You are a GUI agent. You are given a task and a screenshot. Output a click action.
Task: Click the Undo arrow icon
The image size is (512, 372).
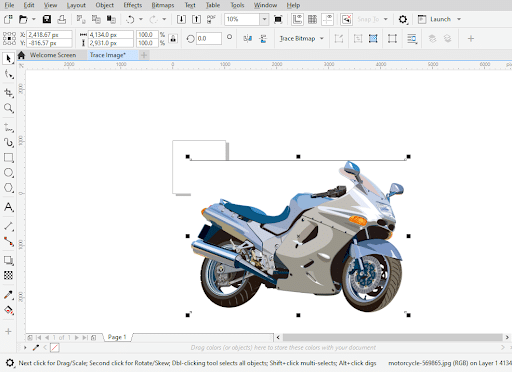click(x=130, y=20)
